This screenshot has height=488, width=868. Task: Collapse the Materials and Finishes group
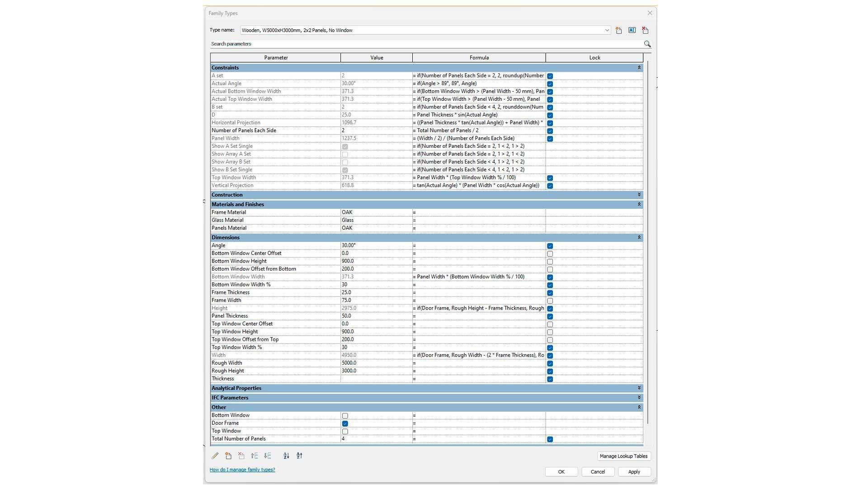pos(639,204)
